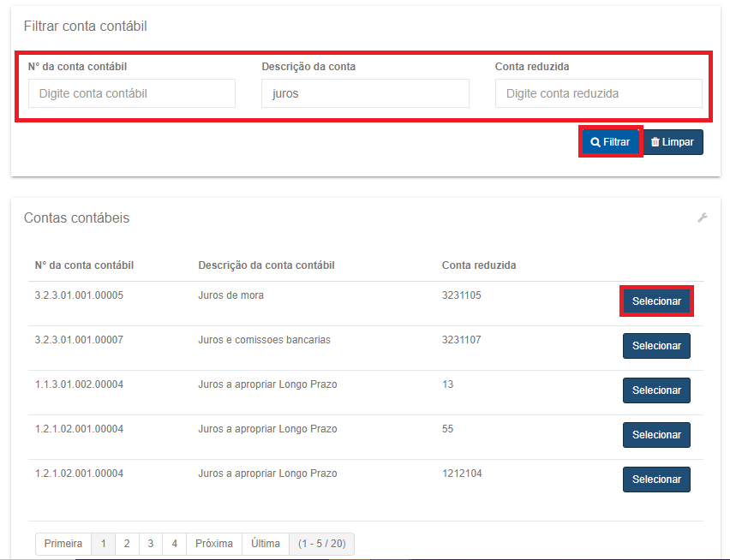Image resolution: width=730 pixels, height=560 pixels.
Task: Select the Juros de mora account
Action: coord(656,301)
